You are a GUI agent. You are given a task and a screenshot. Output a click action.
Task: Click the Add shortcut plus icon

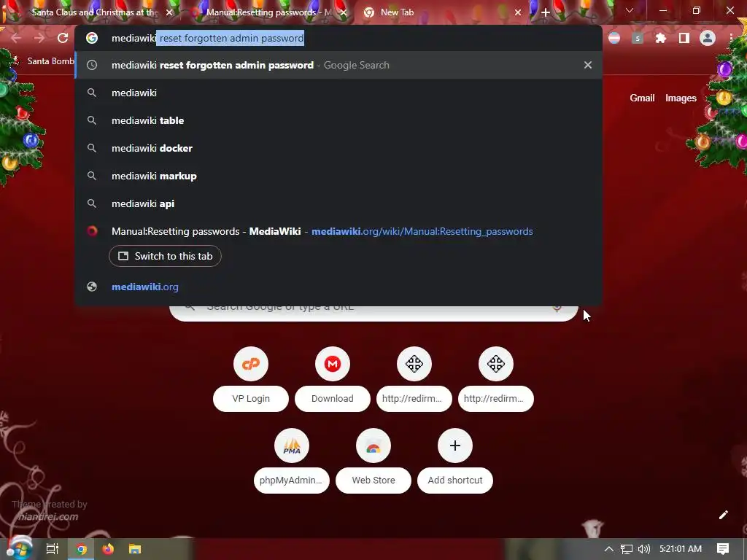[455, 446]
